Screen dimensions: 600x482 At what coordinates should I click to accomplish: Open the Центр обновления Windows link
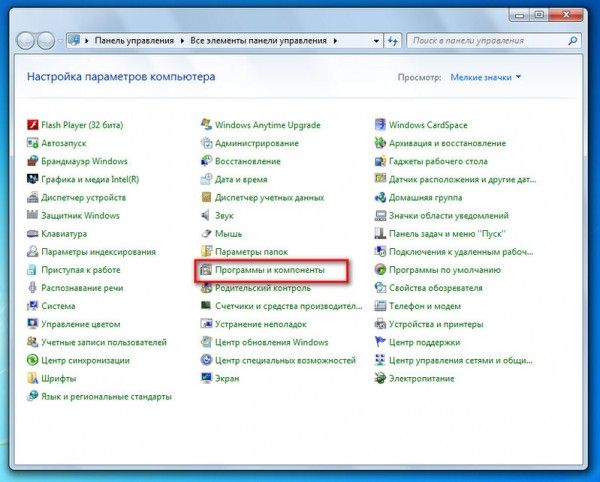272,342
